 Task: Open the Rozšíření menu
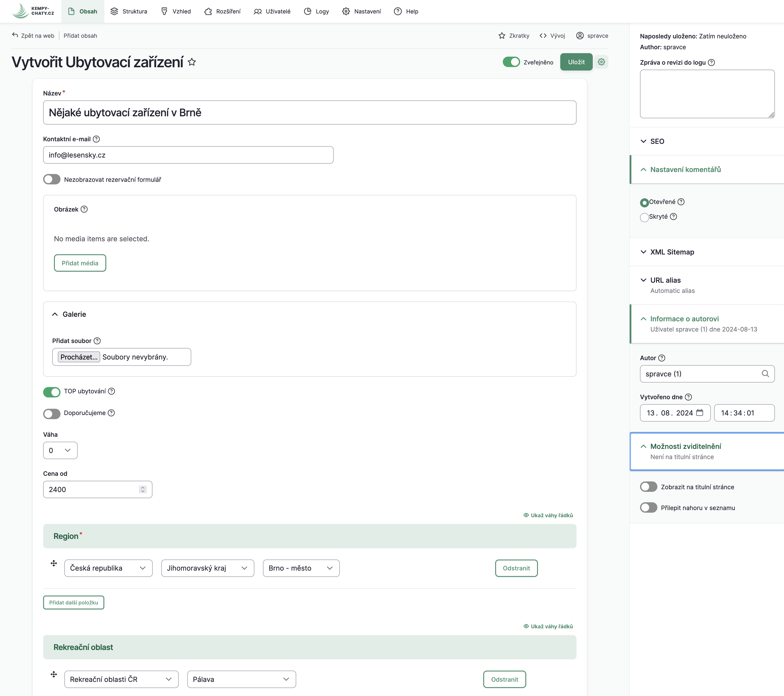[222, 11]
